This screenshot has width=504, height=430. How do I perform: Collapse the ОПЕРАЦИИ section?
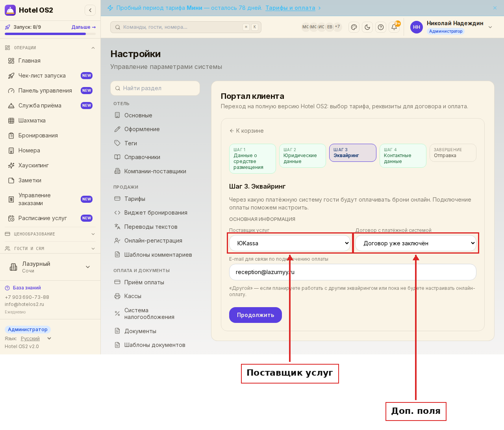[x=50, y=48]
